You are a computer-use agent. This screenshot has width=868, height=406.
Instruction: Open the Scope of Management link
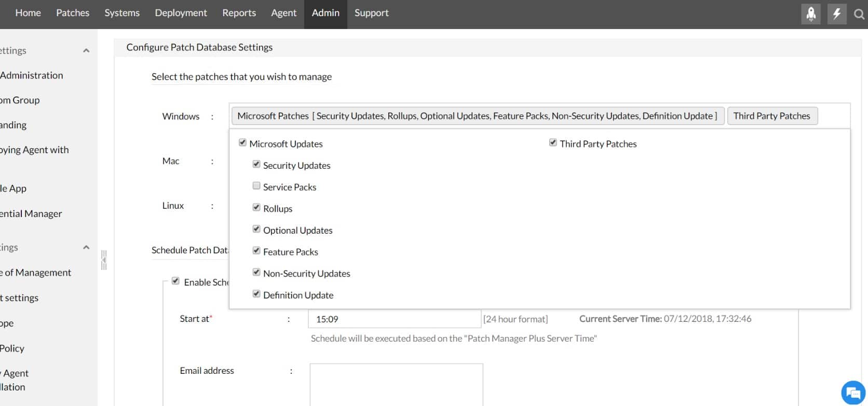click(x=35, y=273)
